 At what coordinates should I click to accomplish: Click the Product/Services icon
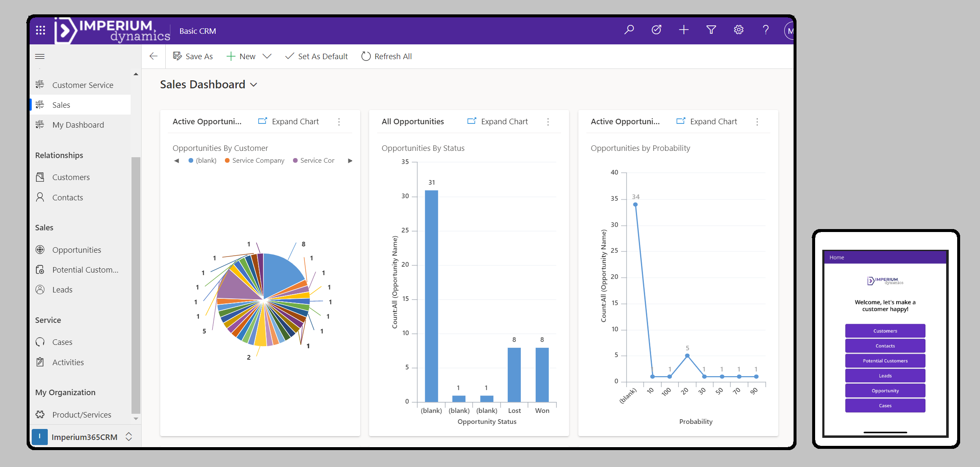[41, 414]
